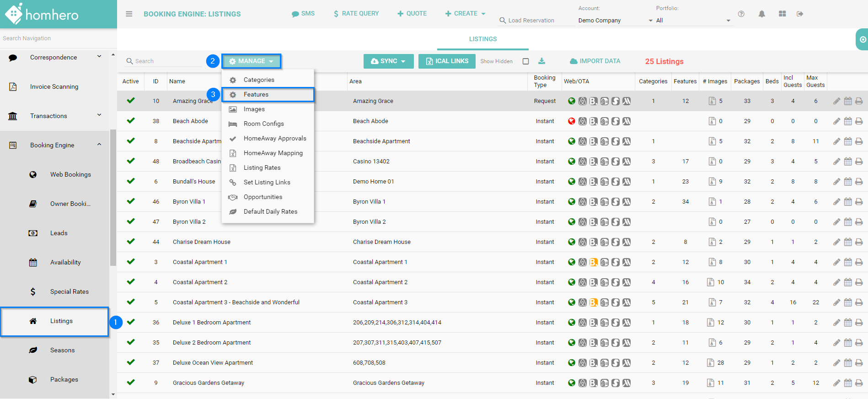Image resolution: width=868 pixels, height=399 pixels.
Task: Collapse the Booking Engine sidebar section
Action: pyautogui.click(x=99, y=145)
